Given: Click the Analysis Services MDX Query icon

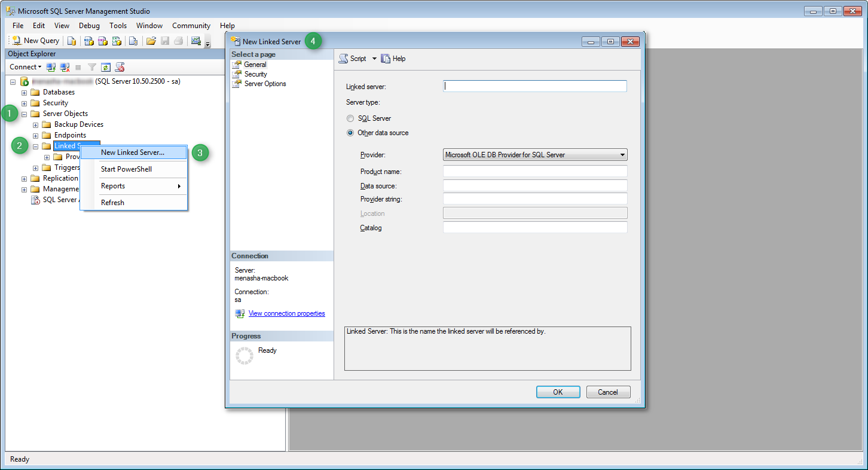Looking at the screenshot, I should click(x=88, y=41).
